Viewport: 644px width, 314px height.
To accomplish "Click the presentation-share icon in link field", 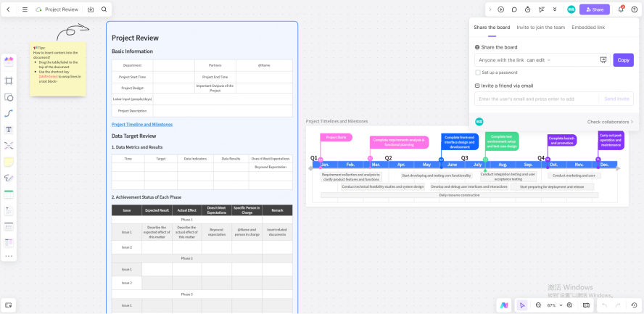I will (603, 60).
